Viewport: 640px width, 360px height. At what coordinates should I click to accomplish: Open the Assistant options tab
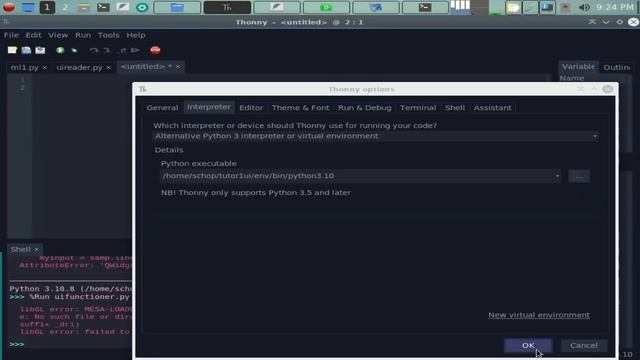pos(492,108)
